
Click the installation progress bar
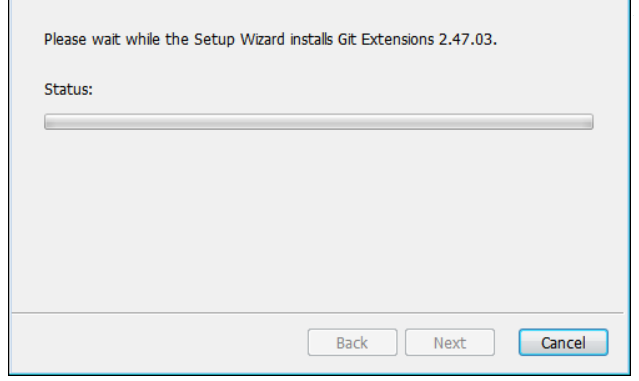(x=319, y=122)
